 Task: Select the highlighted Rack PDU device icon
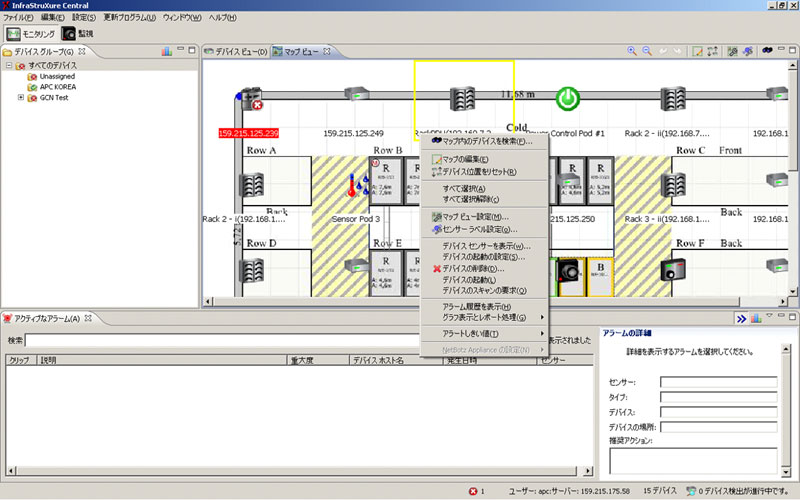463,98
